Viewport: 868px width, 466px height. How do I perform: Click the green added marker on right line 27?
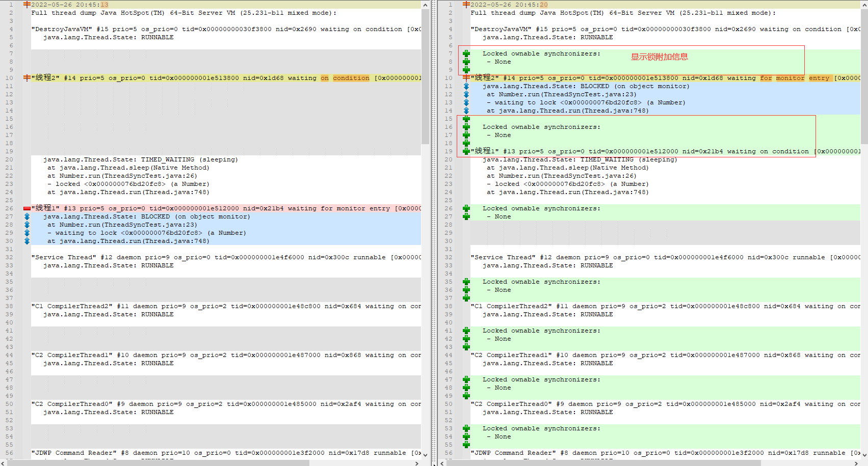pos(466,216)
